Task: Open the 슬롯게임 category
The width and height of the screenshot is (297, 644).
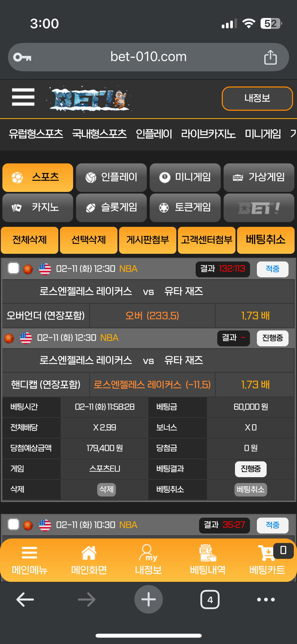Action: 111,208
